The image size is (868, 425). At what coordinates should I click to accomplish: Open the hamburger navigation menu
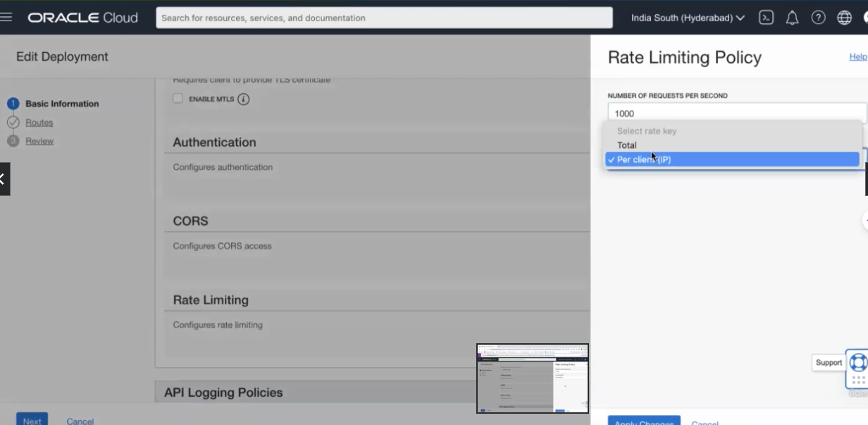pos(7,18)
